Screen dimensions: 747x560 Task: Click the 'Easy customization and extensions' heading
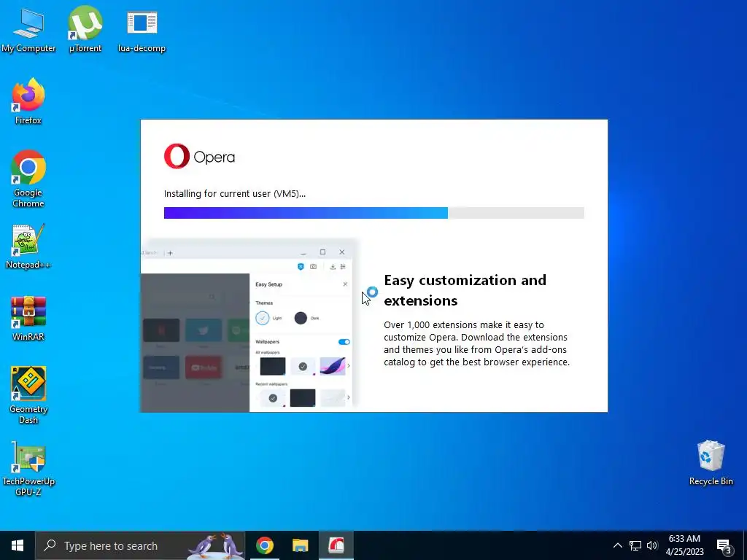pyautogui.click(x=465, y=290)
